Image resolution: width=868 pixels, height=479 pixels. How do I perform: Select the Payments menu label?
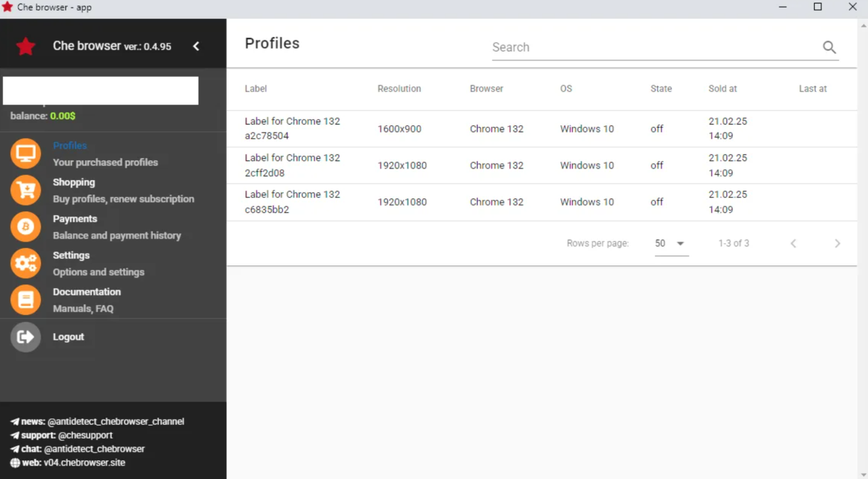75,219
